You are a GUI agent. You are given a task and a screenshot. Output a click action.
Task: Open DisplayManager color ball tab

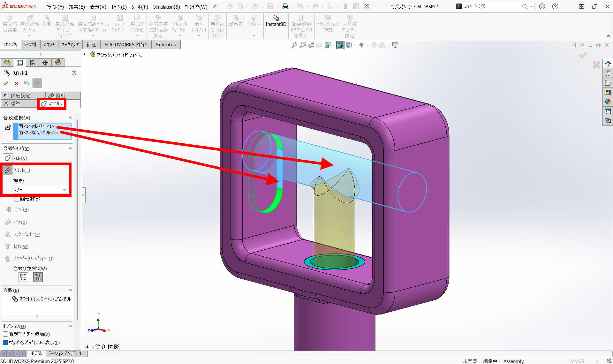tap(58, 63)
